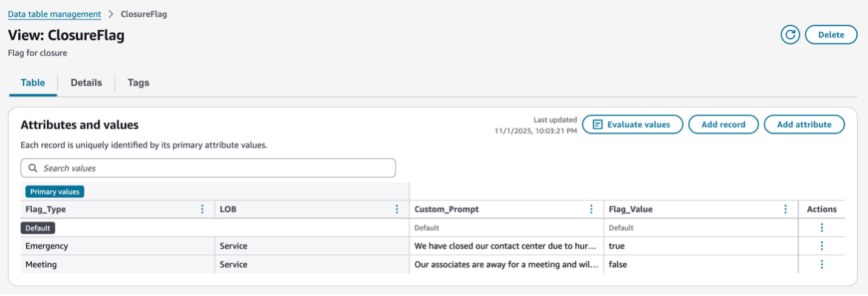Click Add record button
The width and height of the screenshot is (868, 296).
pos(724,124)
